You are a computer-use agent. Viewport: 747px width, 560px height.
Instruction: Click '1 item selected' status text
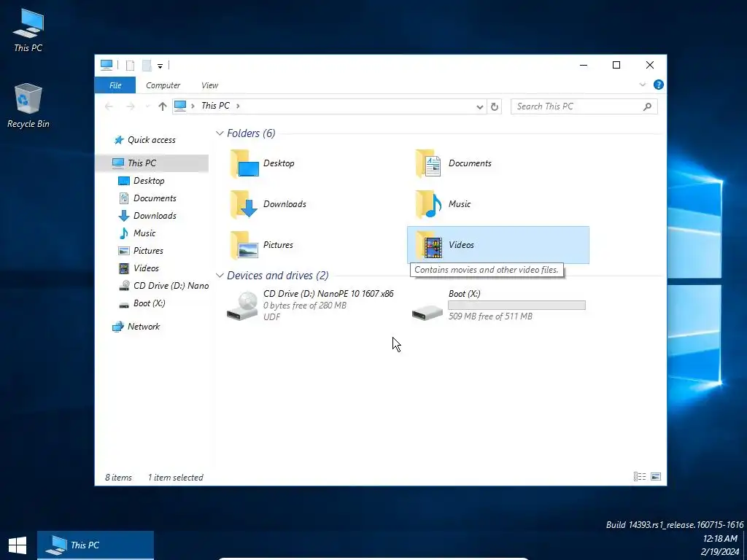pos(175,478)
